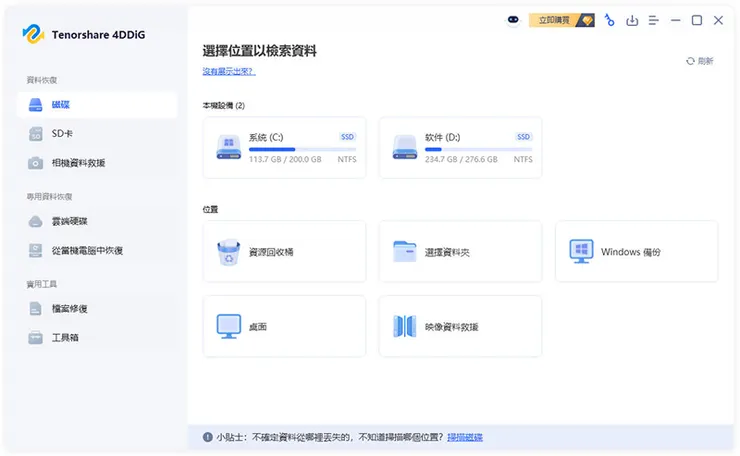Screen dimensions: 740x456
Task: Click the desktop monitor icon
Action: (229, 326)
